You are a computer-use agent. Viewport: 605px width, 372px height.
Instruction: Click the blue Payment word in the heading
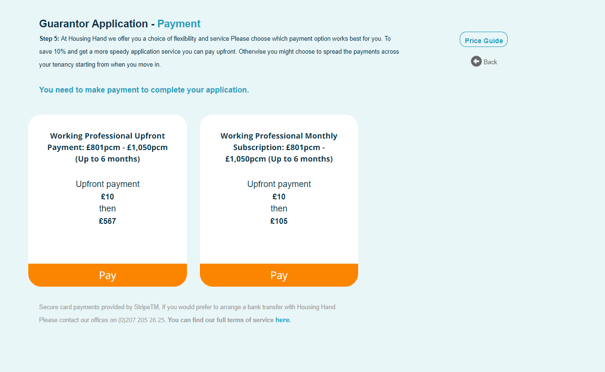[179, 24]
